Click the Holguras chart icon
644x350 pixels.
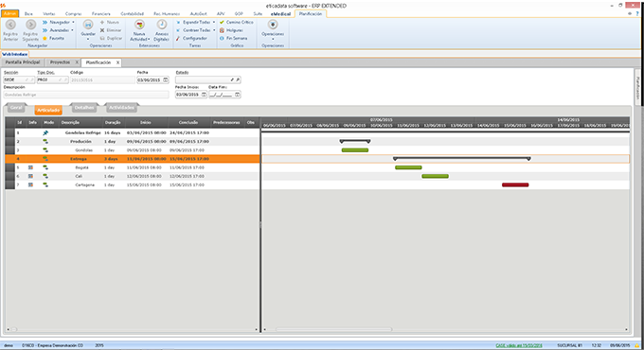click(222, 30)
